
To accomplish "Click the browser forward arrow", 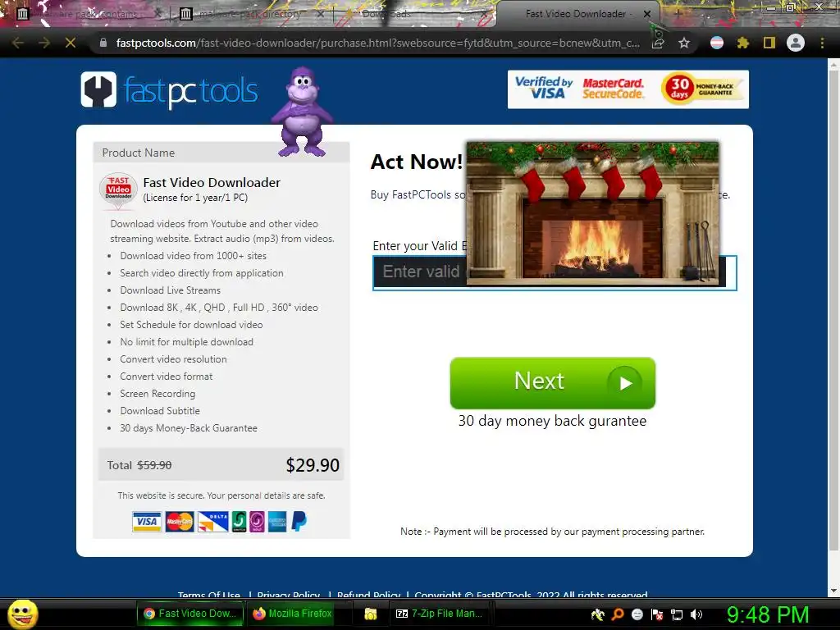I will [44, 43].
